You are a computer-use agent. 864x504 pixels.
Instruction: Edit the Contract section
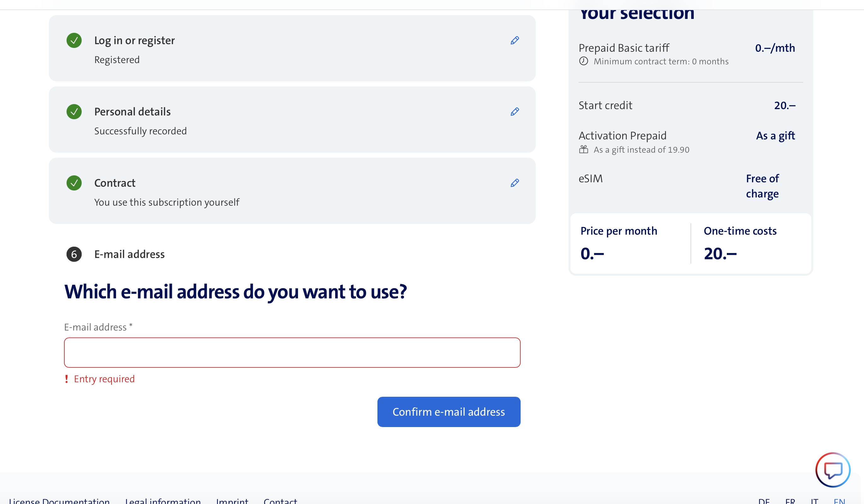tap(514, 183)
